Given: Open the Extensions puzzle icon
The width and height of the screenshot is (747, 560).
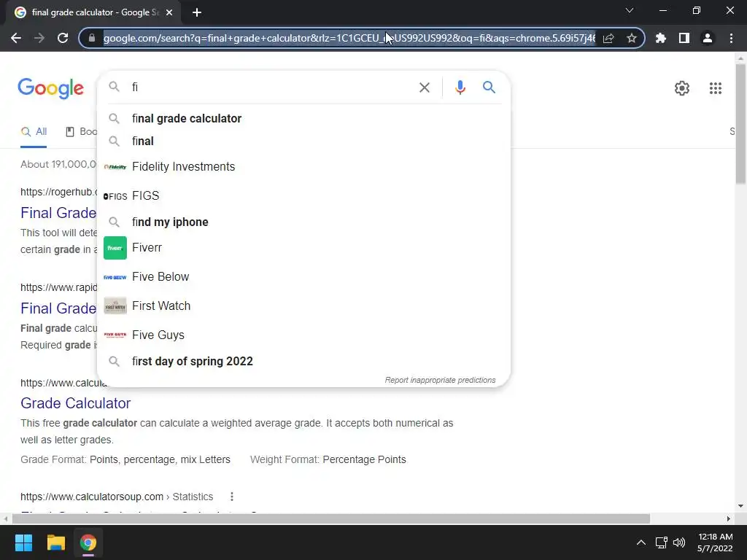Looking at the screenshot, I should pyautogui.click(x=661, y=38).
